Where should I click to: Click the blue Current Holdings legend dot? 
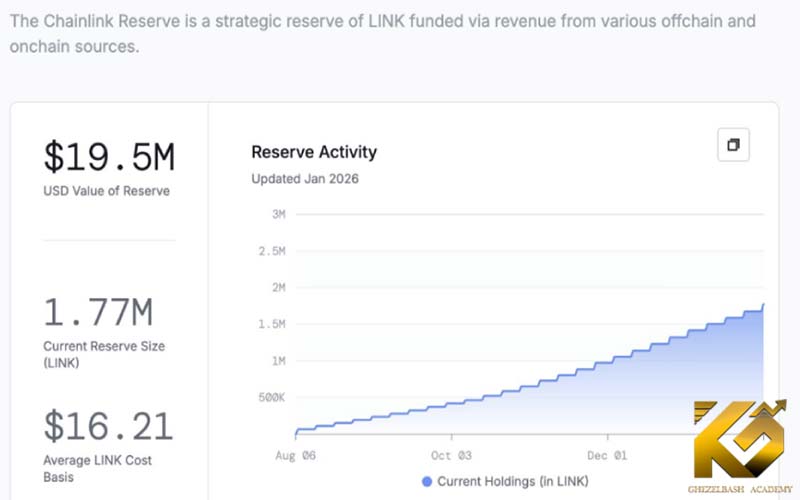(x=427, y=481)
